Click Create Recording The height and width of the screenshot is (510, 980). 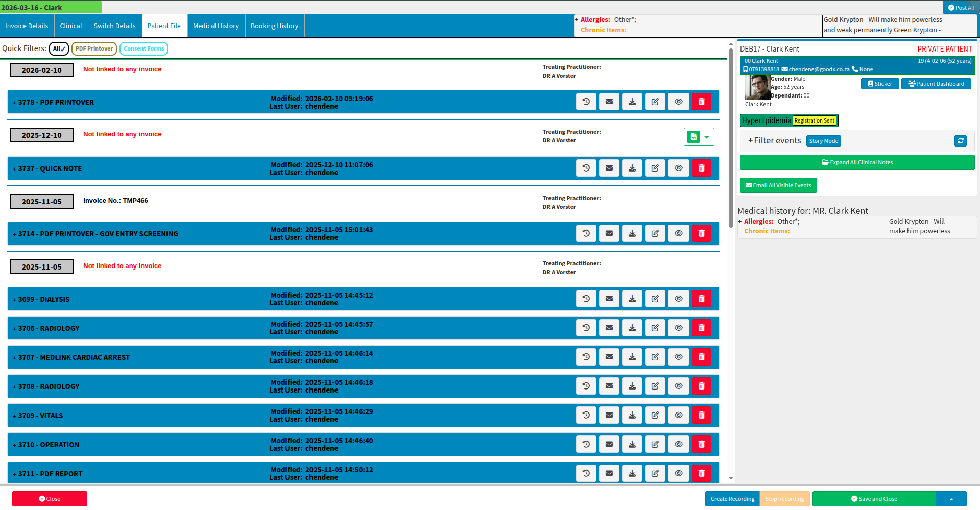pyautogui.click(x=732, y=499)
